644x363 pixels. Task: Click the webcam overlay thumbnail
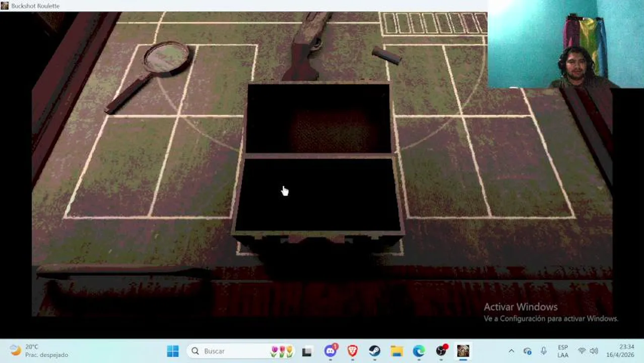pyautogui.click(x=565, y=44)
